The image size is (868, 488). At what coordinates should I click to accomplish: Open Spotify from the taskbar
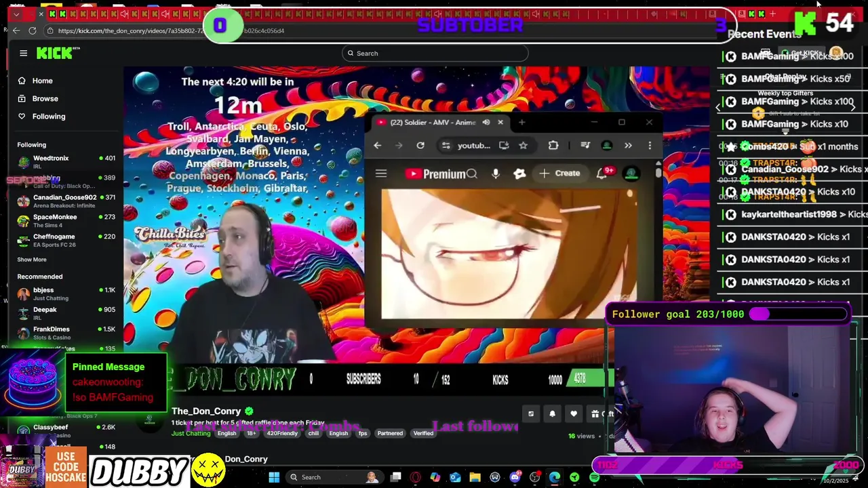coord(595,477)
